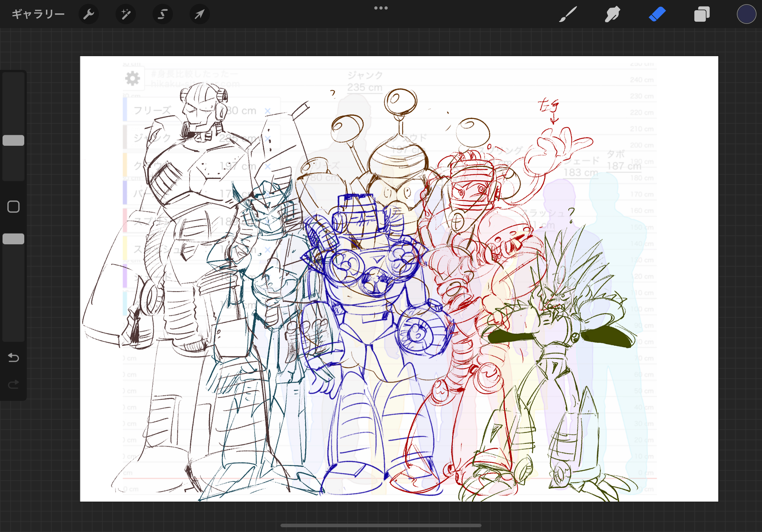Image resolution: width=762 pixels, height=532 pixels.
Task: Open the Actions wrench menu
Action: [x=89, y=14]
